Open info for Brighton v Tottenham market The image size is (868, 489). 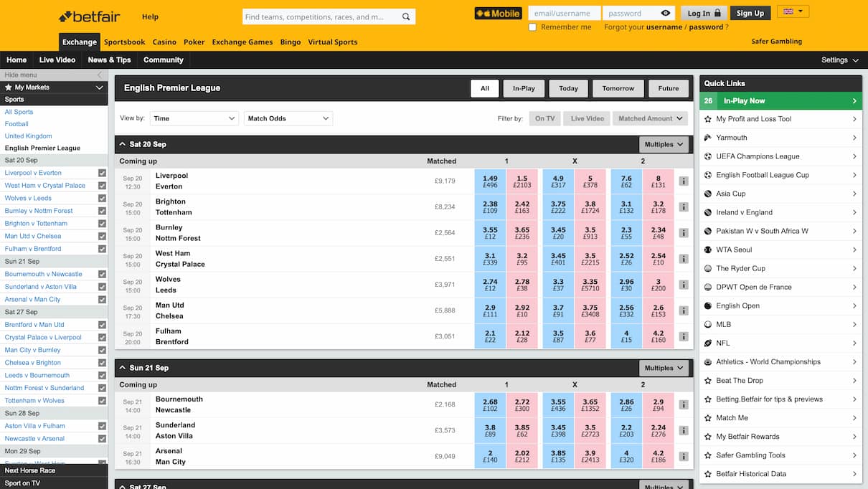pyautogui.click(x=684, y=207)
